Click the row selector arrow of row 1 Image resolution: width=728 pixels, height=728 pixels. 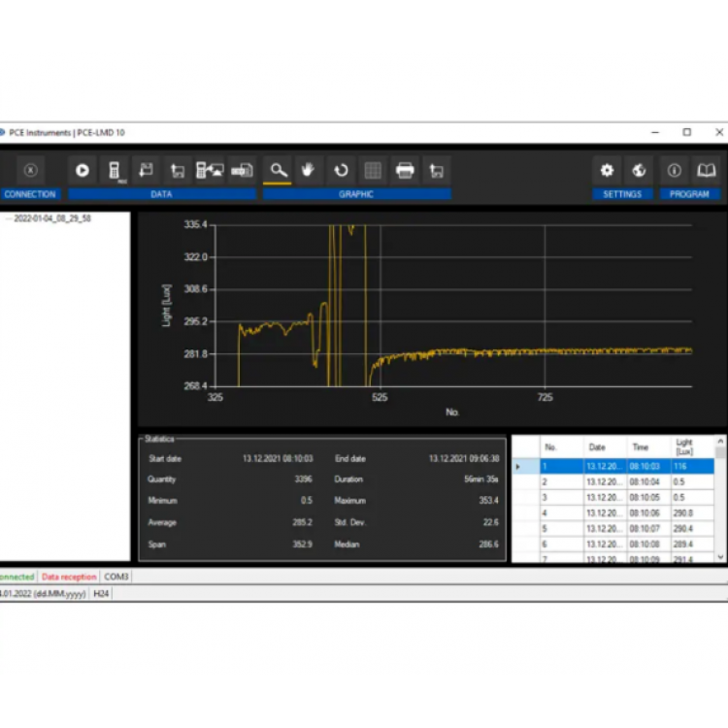tap(525, 466)
